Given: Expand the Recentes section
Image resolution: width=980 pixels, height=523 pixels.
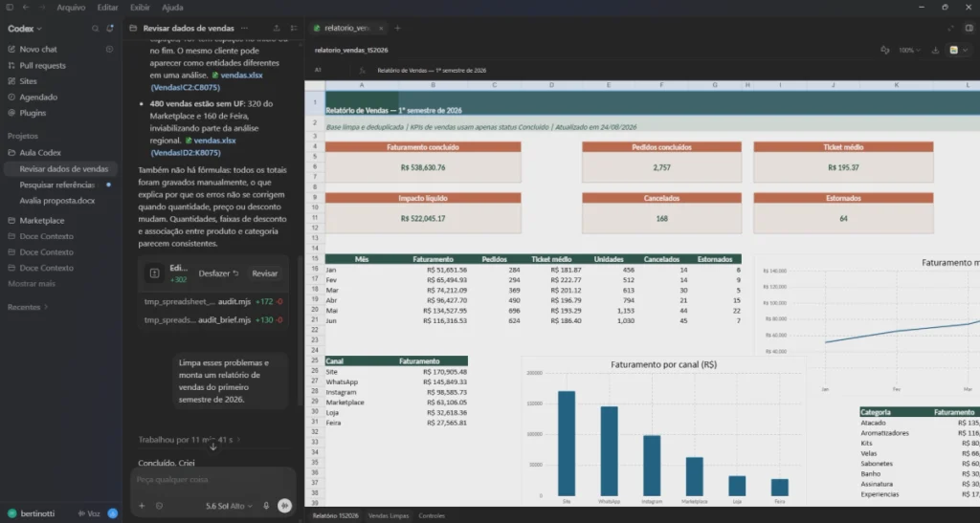Looking at the screenshot, I should 28,307.
